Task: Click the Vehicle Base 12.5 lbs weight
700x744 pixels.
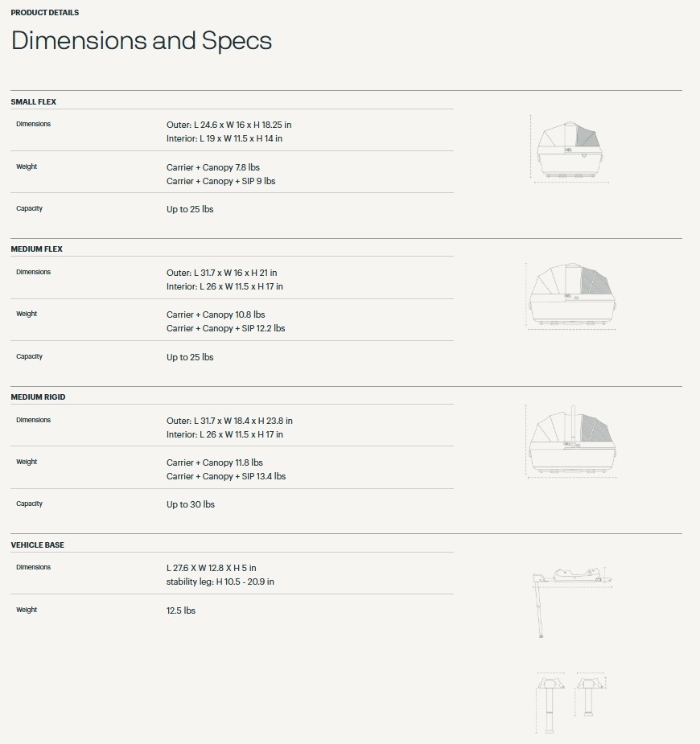Action: [181, 610]
